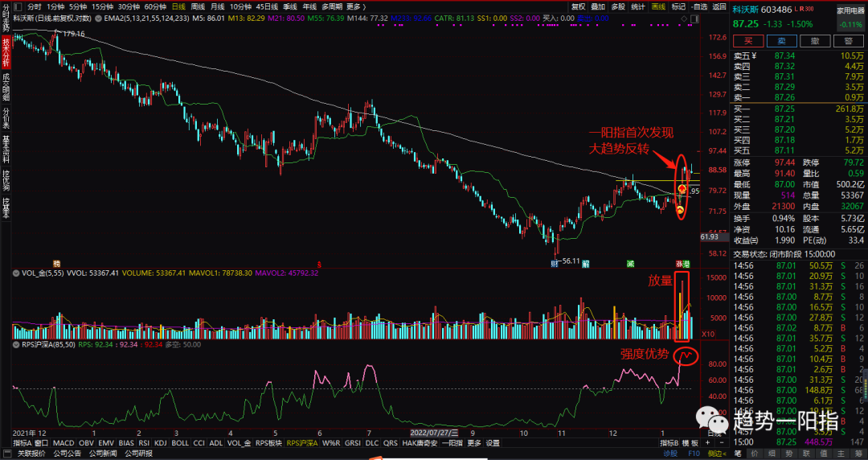Click the 统计 statistics button
Viewport: 868px width, 460px height.
638,6
